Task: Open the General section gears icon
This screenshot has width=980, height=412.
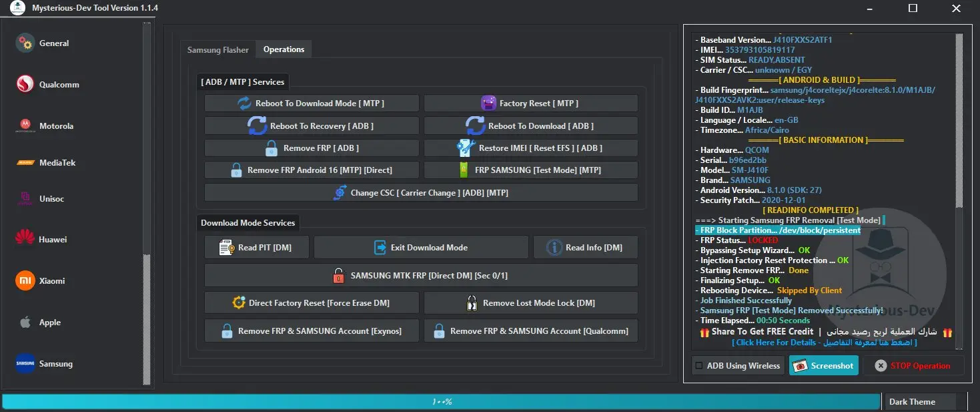Action: (25, 43)
